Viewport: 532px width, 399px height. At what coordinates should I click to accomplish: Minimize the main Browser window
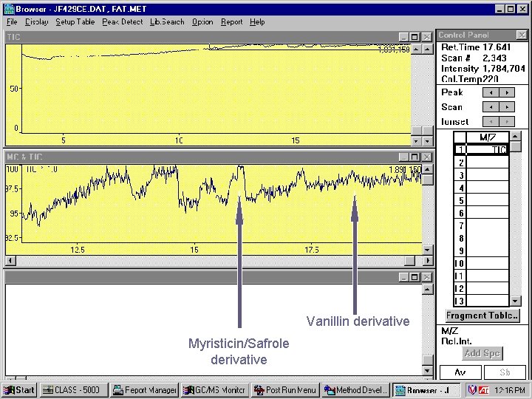point(499,9)
